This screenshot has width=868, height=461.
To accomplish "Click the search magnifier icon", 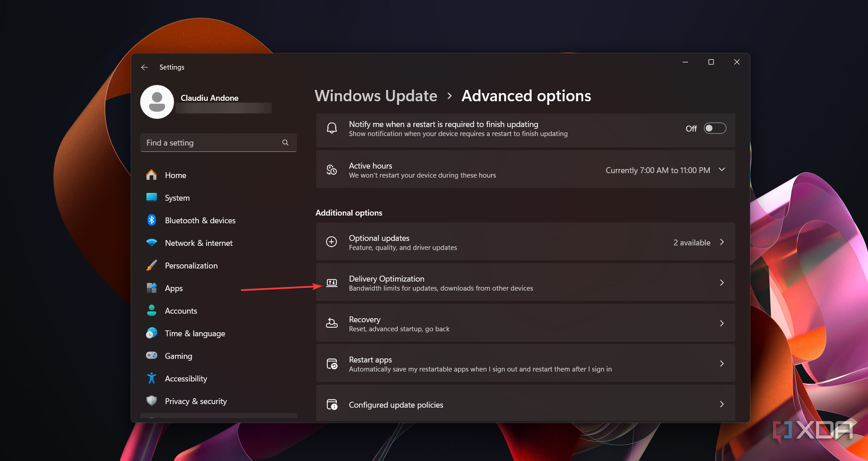I will point(285,143).
